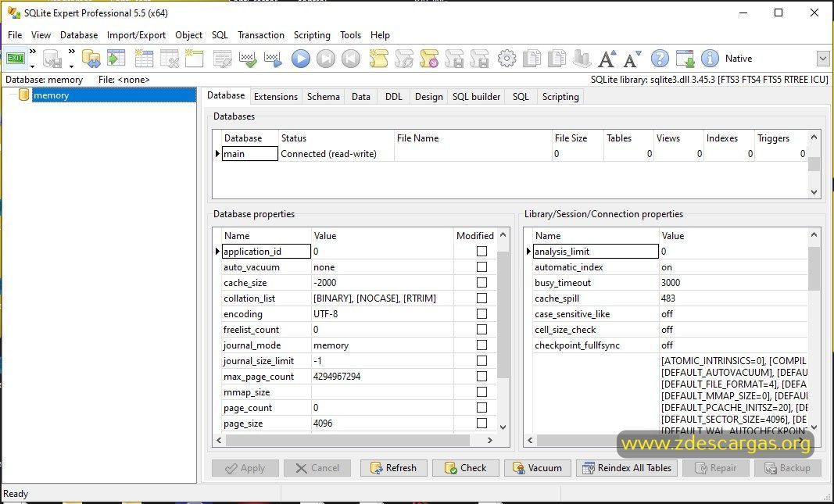Open the Scripting menu in menu bar

(312, 35)
